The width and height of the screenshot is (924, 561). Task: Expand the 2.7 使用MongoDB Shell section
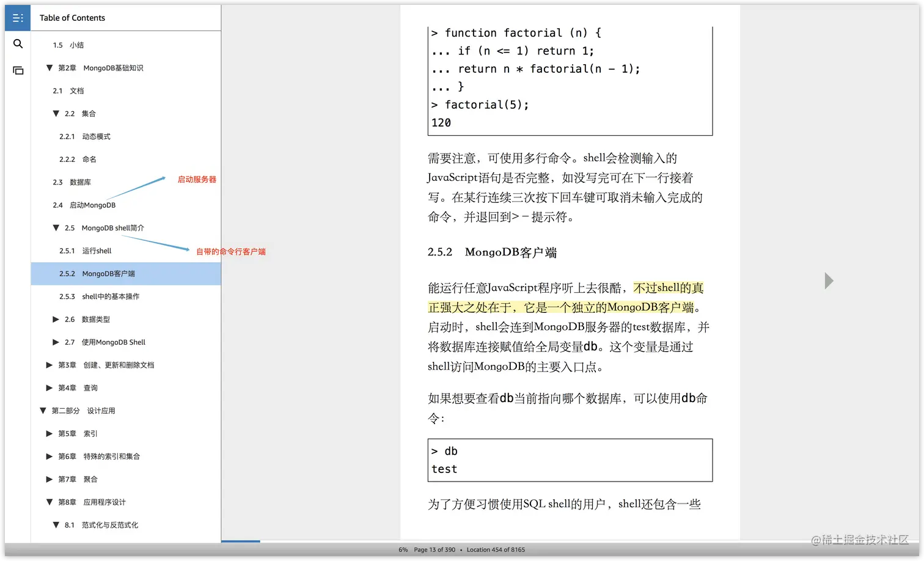click(x=56, y=342)
